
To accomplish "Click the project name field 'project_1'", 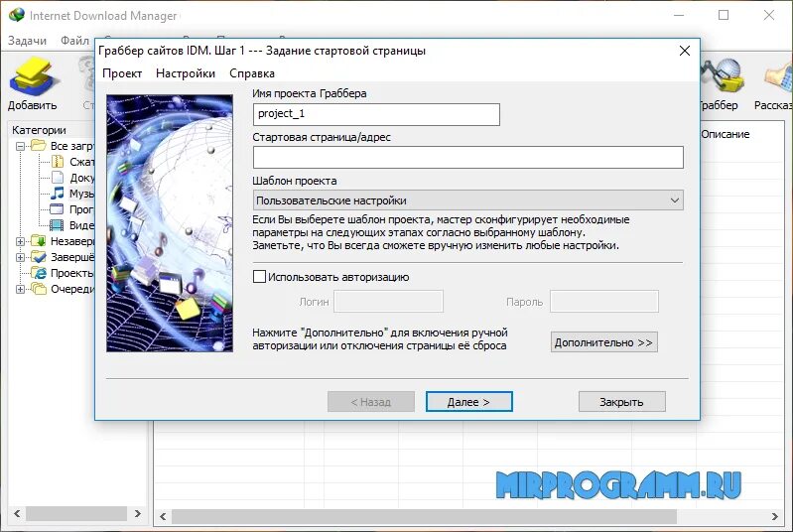I will 376,114.
